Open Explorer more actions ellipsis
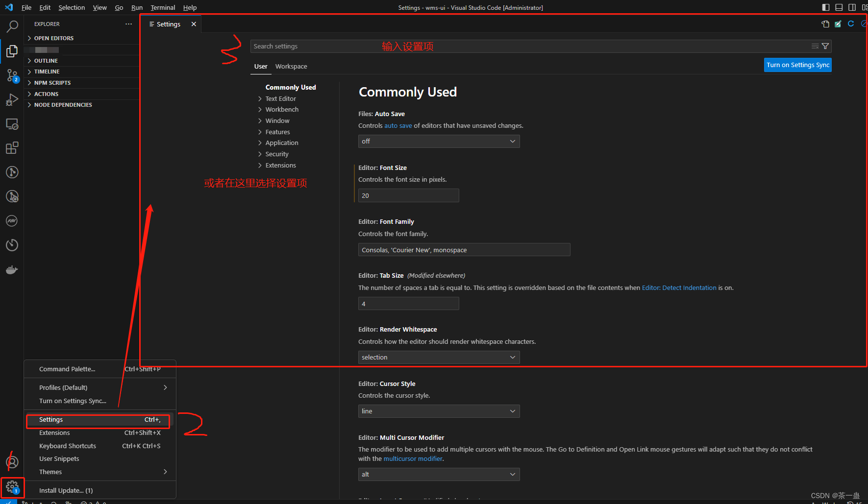Viewport: 868px width, 504px height. click(x=128, y=24)
